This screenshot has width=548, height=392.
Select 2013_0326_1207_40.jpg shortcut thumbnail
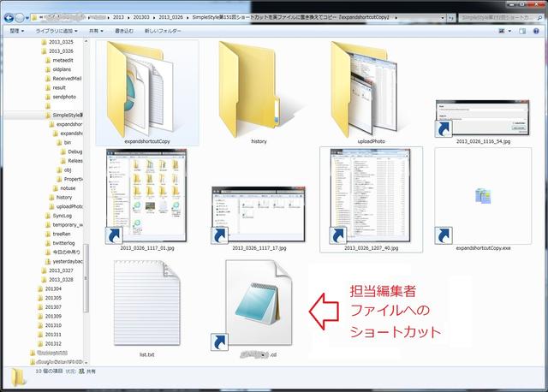click(x=371, y=196)
